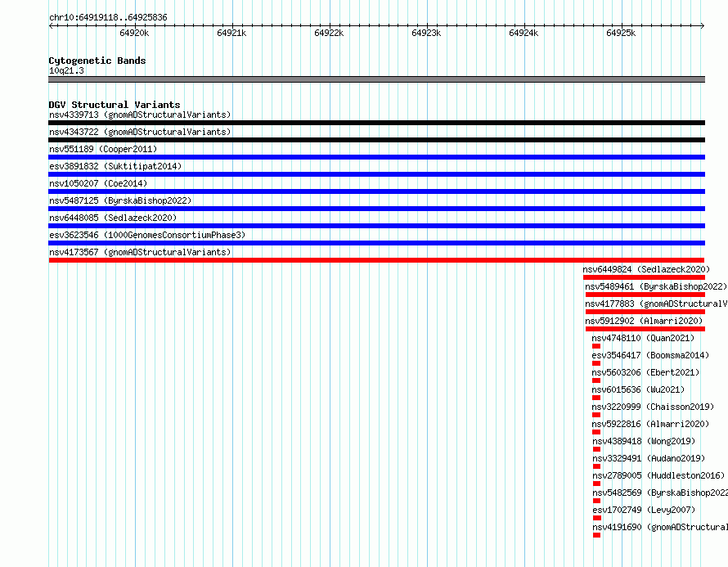This screenshot has width=728, height=567.
Task: Click blue bar under esv3891832
Action: coord(376,174)
